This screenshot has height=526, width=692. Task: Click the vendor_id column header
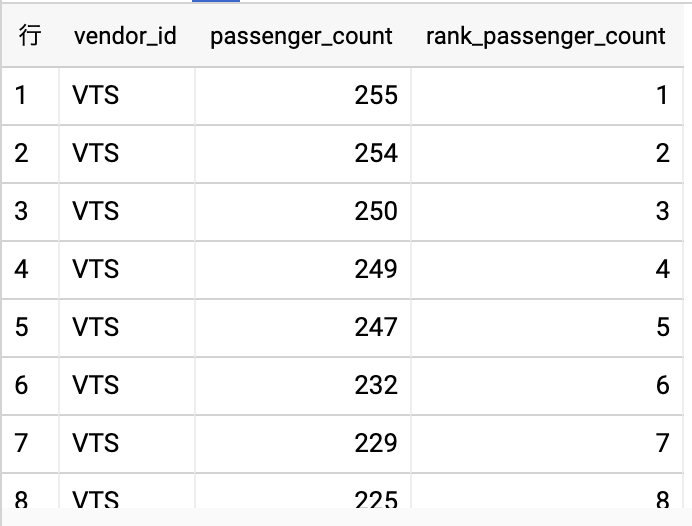pyautogui.click(x=125, y=37)
